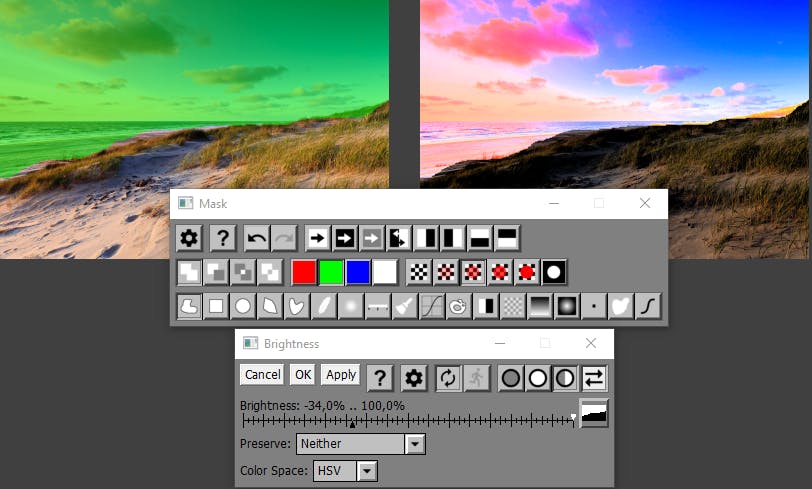Toggle plain black-white checkerboard overlay
The width and height of the screenshot is (812, 489).
pos(419,272)
